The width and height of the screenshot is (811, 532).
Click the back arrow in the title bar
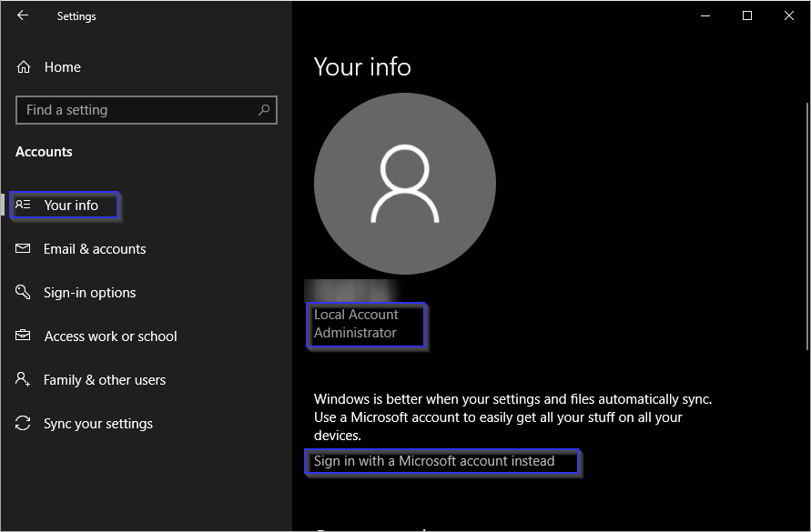coord(23,15)
